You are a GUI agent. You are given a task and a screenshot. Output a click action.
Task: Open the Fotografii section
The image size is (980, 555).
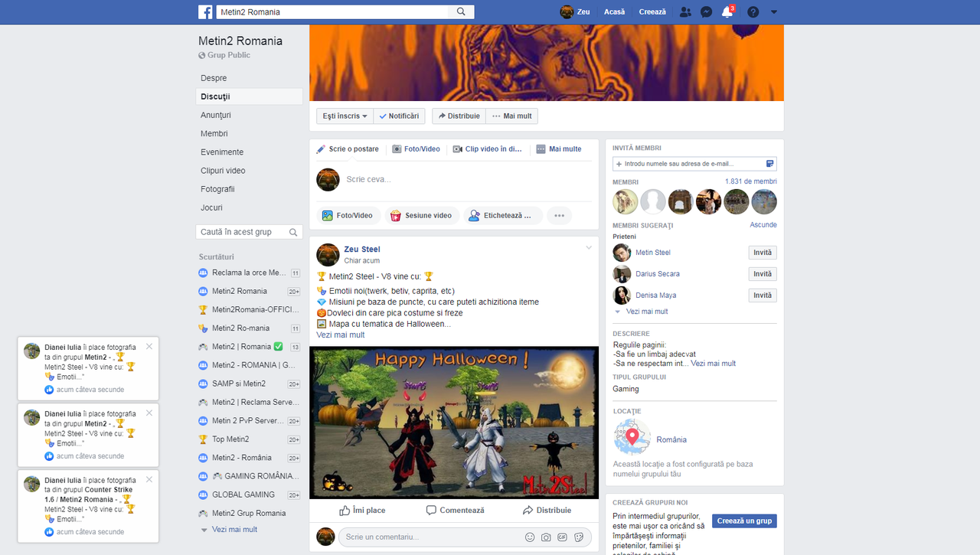217,189
